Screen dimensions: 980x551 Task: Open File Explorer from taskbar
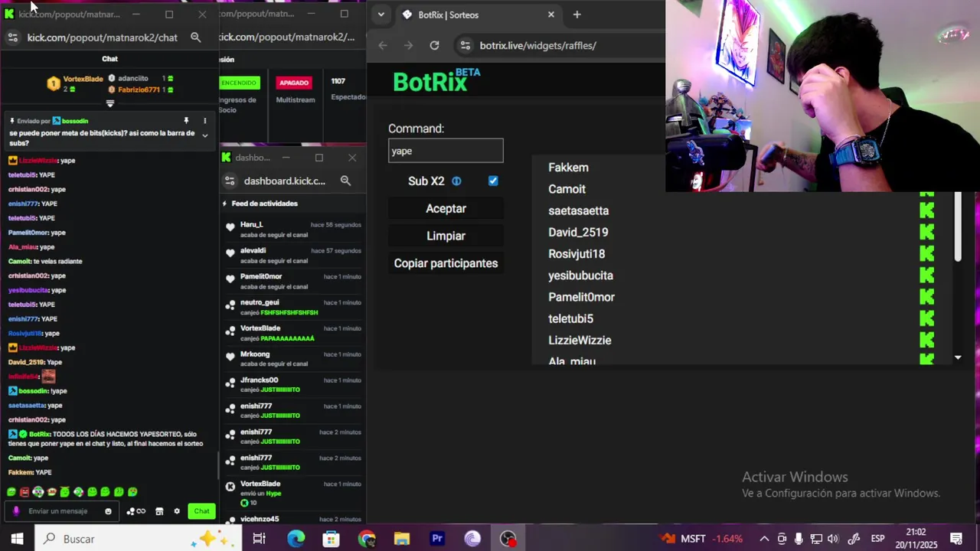tap(402, 539)
